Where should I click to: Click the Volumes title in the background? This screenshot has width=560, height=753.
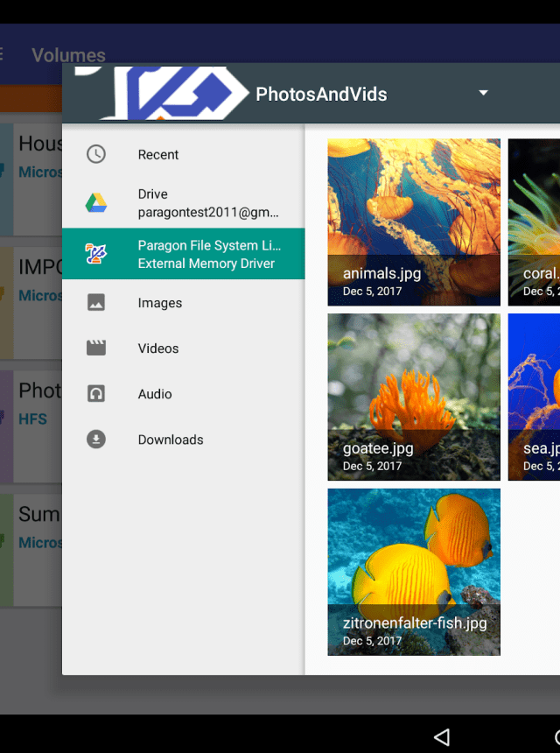pyautogui.click(x=68, y=55)
